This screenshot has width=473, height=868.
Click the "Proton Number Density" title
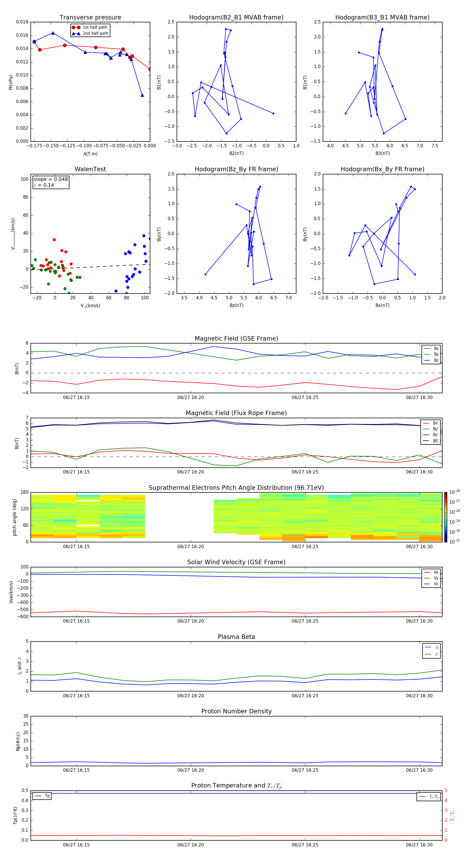(x=236, y=711)
